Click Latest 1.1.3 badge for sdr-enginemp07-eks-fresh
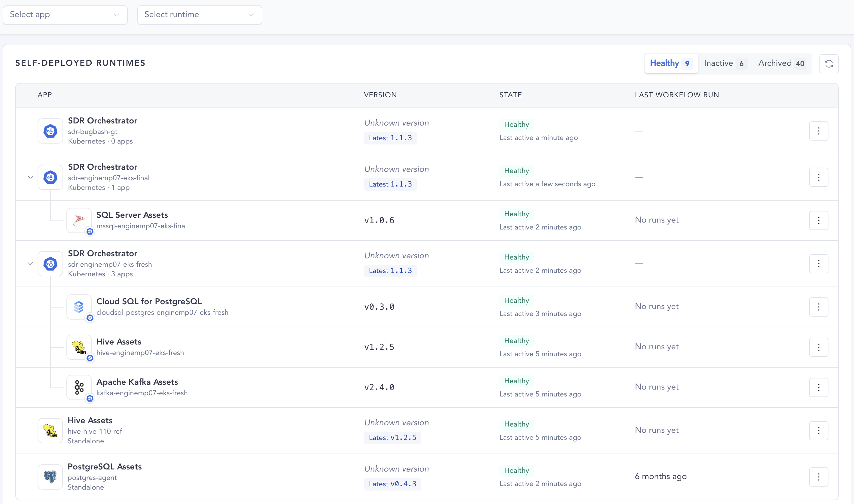The width and height of the screenshot is (854, 504). pos(390,271)
